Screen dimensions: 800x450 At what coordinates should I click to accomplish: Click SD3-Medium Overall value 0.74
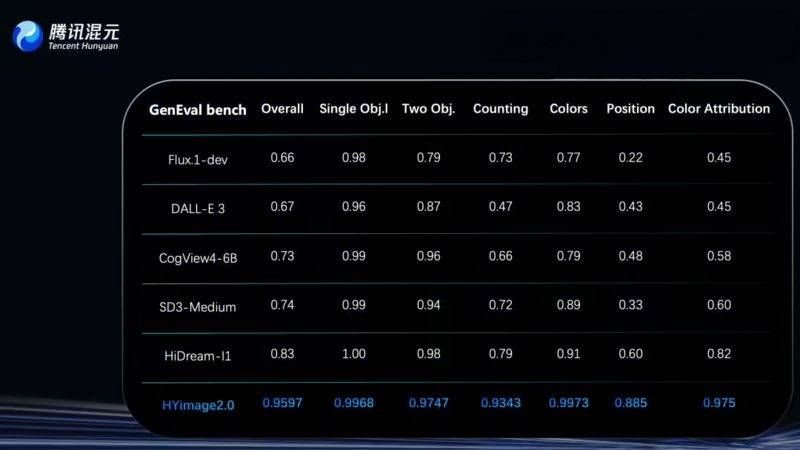(282, 305)
